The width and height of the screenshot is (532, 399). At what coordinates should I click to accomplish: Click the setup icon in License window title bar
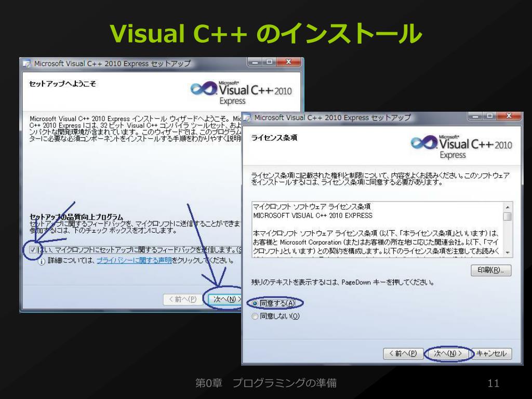click(x=247, y=118)
